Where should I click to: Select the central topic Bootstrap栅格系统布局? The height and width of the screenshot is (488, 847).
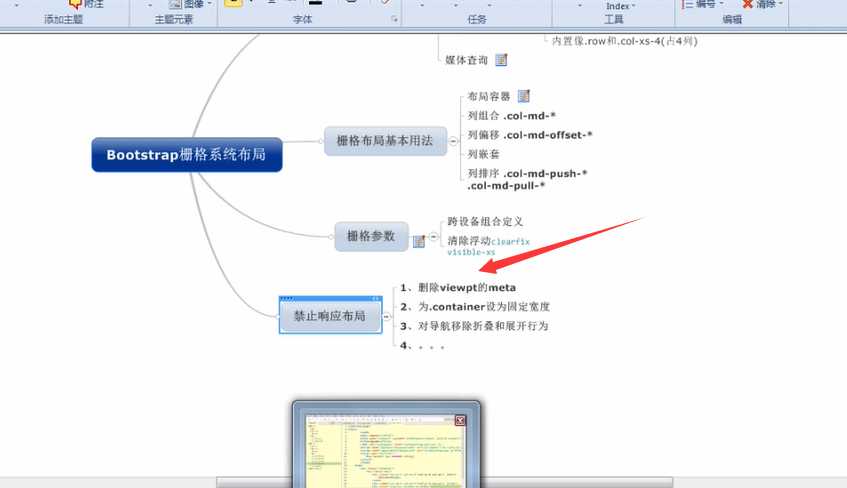click(x=187, y=155)
